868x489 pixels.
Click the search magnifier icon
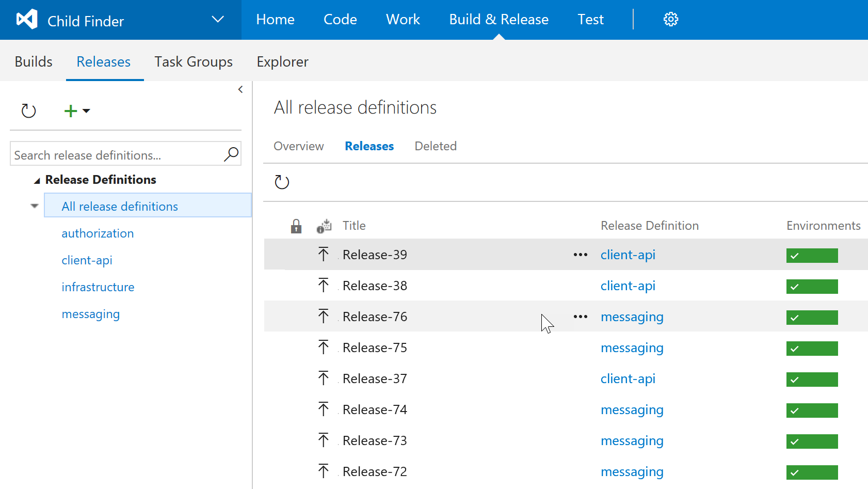point(231,154)
